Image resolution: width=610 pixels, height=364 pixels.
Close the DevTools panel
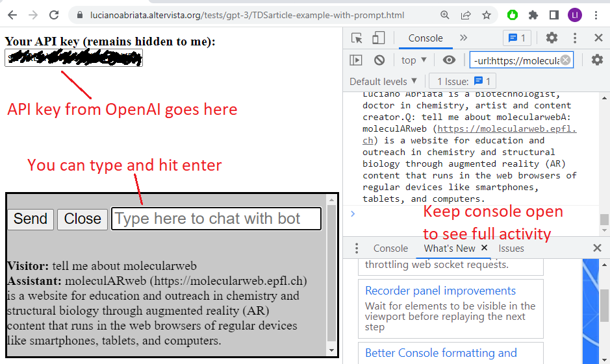598,38
